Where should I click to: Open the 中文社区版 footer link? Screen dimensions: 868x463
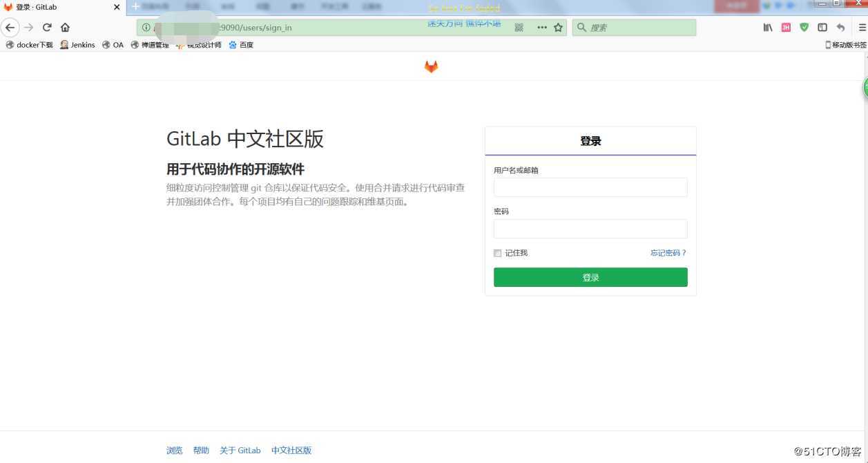tap(291, 451)
